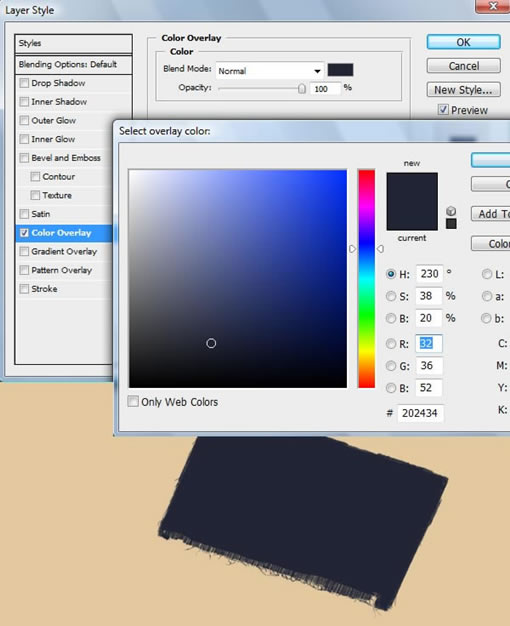Toggle the Only Web Colors checkbox
Viewport: 510px width, 626px height.
(133, 401)
